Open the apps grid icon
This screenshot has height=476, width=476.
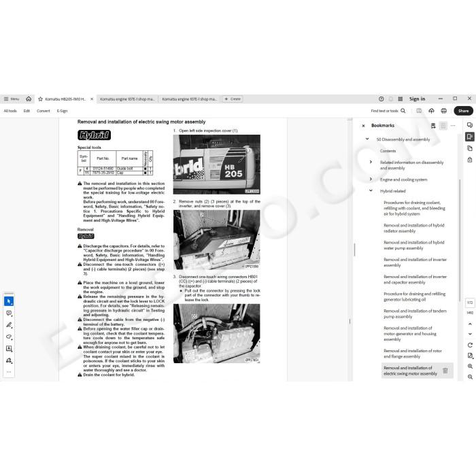click(x=400, y=99)
